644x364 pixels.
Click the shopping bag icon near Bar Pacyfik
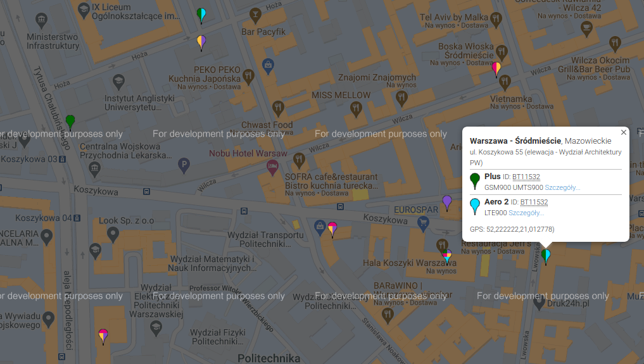click(x=268, y=66)
